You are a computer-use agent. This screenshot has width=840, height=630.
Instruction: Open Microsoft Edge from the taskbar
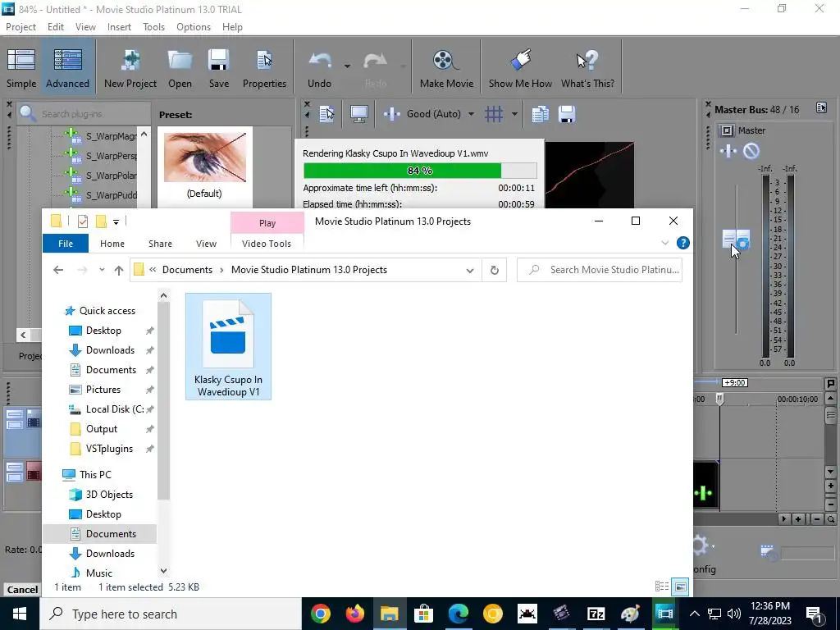458,614
